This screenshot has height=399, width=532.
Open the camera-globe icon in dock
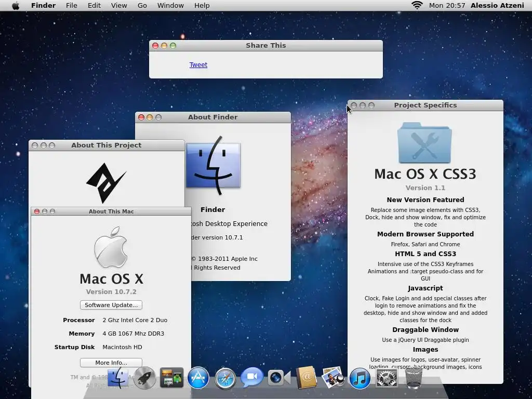click(x=279, y=378)
